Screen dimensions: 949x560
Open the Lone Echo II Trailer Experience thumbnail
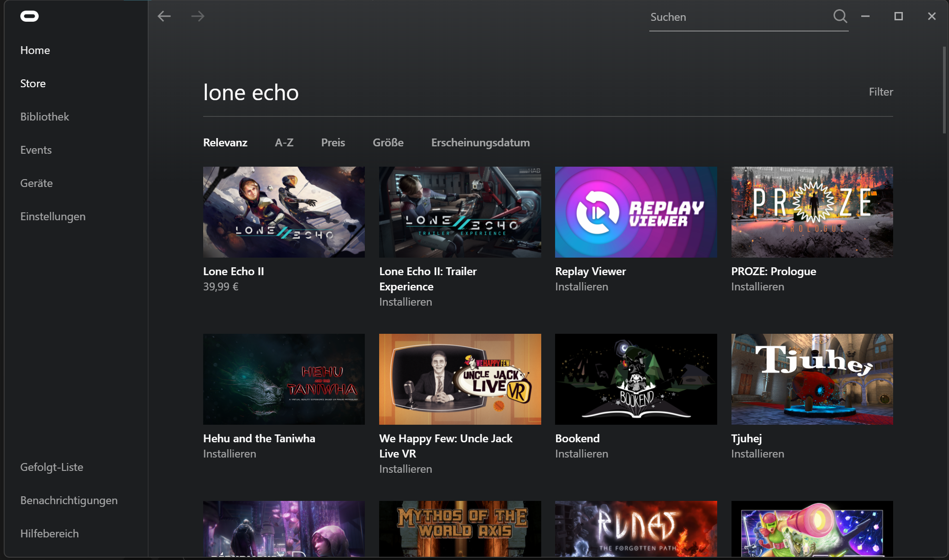click(460, 212)
